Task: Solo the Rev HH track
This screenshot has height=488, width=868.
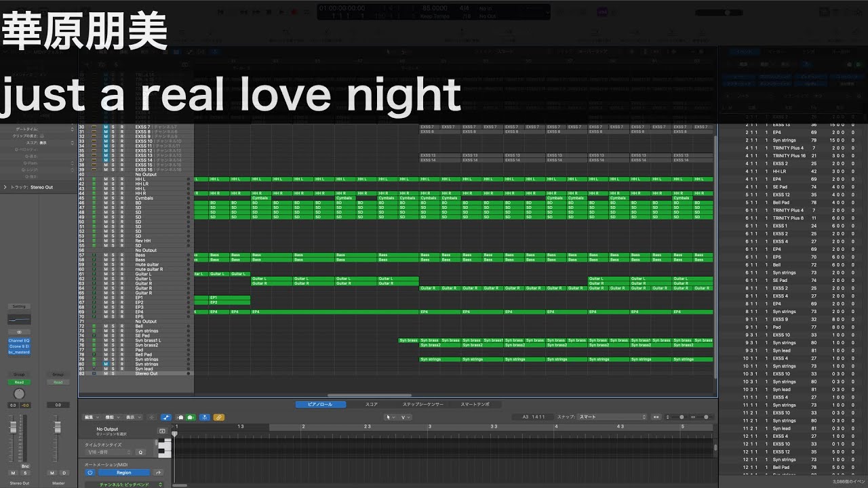Action: pyautogui.click(x=113, y=241)
